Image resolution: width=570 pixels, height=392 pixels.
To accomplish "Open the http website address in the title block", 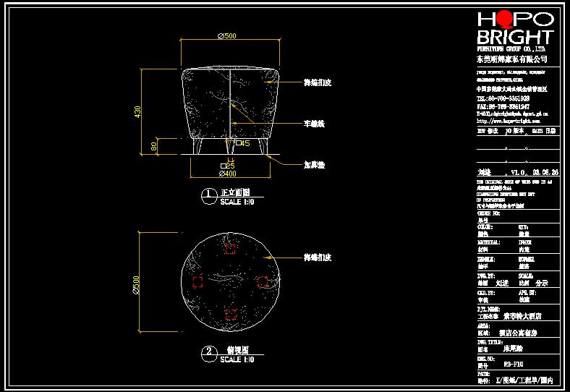I will (x=509, y=121).
